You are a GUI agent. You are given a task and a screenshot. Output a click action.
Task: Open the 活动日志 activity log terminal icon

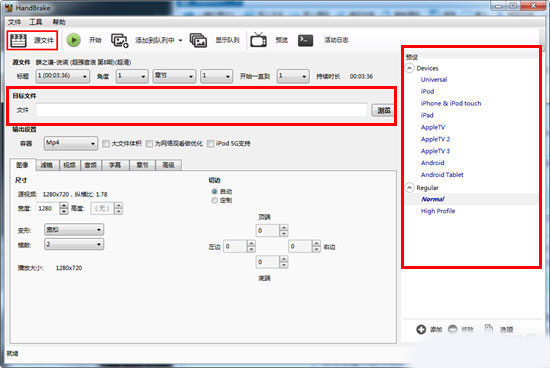(x=305, y=40)
